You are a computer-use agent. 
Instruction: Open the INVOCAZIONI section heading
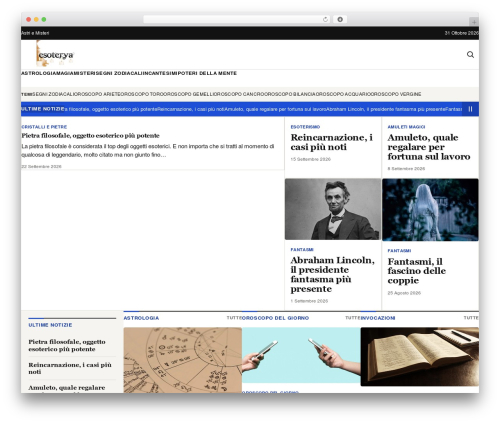tap(378, 318)
